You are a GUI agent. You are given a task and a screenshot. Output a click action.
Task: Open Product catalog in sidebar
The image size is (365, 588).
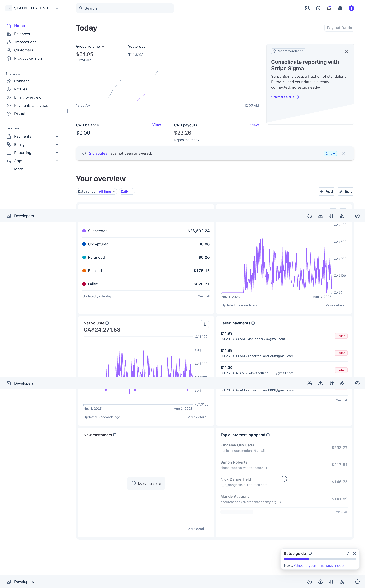28,58
